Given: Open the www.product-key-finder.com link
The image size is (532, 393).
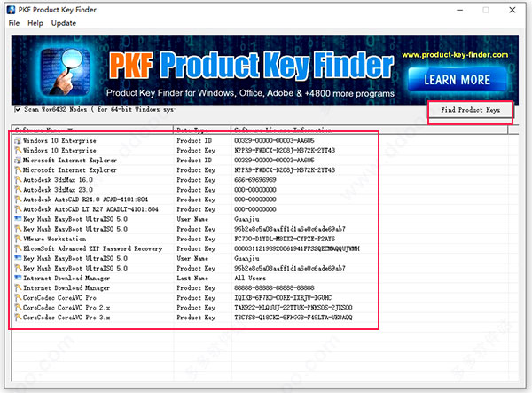Looking at the screenshot, I should (x=455, y=55).
